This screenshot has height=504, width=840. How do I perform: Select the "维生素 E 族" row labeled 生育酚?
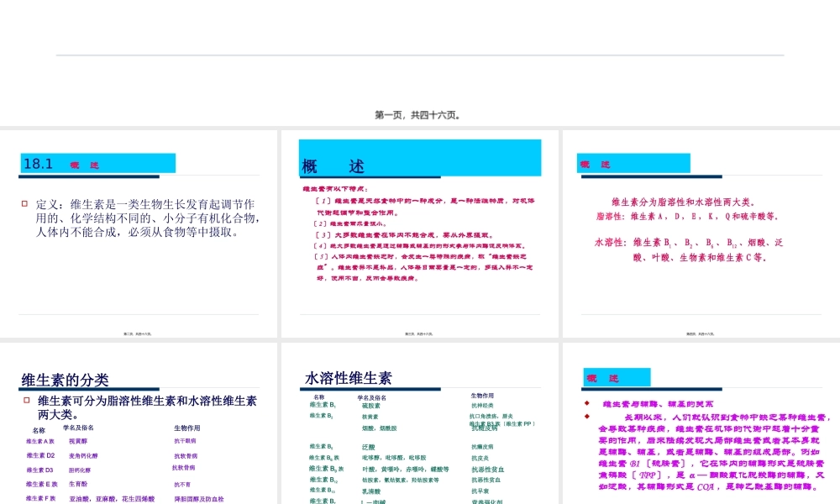coord(41,484)
